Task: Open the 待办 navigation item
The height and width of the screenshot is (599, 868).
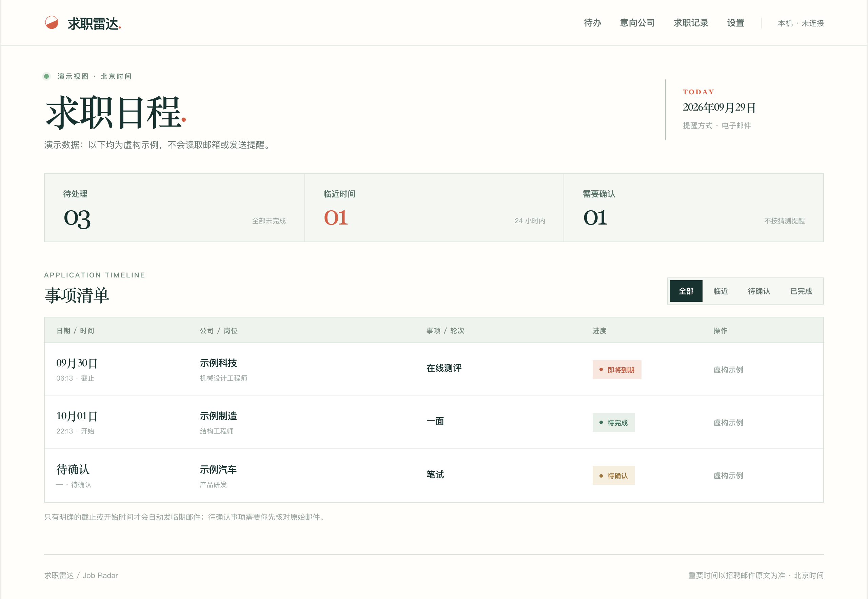Action: pyautogui.click(x=593, y=23)
